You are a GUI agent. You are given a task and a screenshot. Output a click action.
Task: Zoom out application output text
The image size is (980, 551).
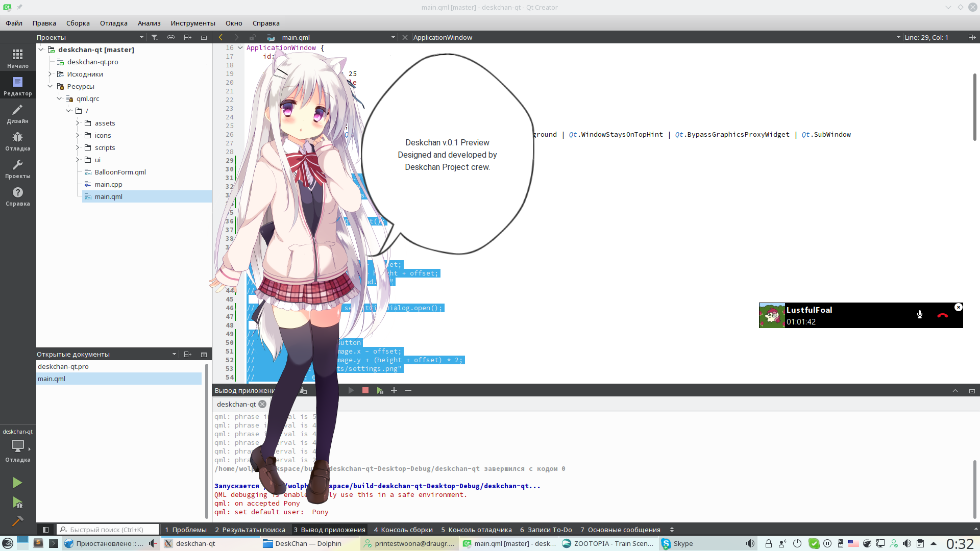tap(408, 390)
